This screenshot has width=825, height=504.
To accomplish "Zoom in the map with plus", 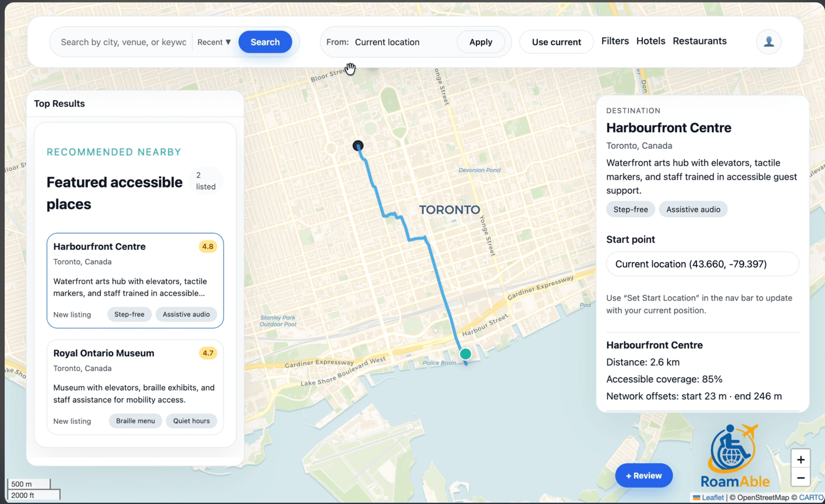I will (801, 459).
